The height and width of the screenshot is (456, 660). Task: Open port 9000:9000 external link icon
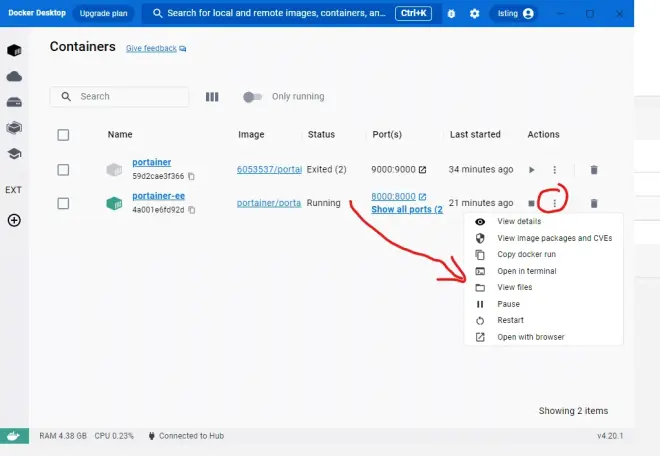[422, 170]
